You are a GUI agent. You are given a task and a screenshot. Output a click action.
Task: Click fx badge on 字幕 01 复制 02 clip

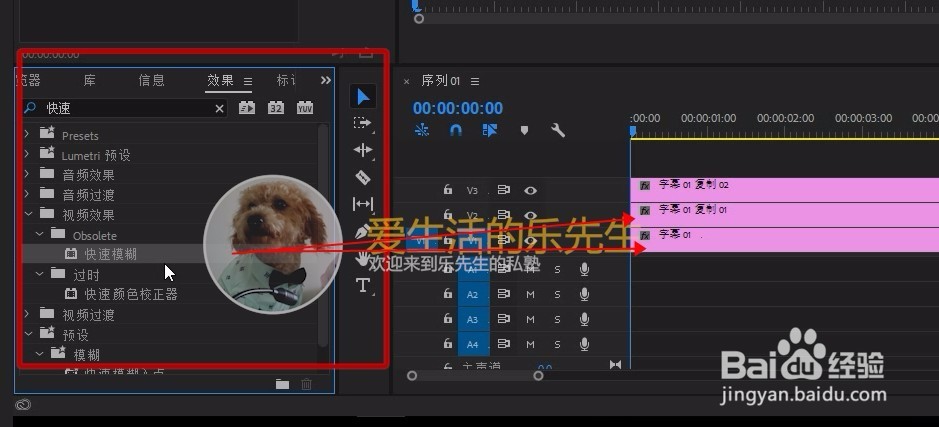[645, 186]
